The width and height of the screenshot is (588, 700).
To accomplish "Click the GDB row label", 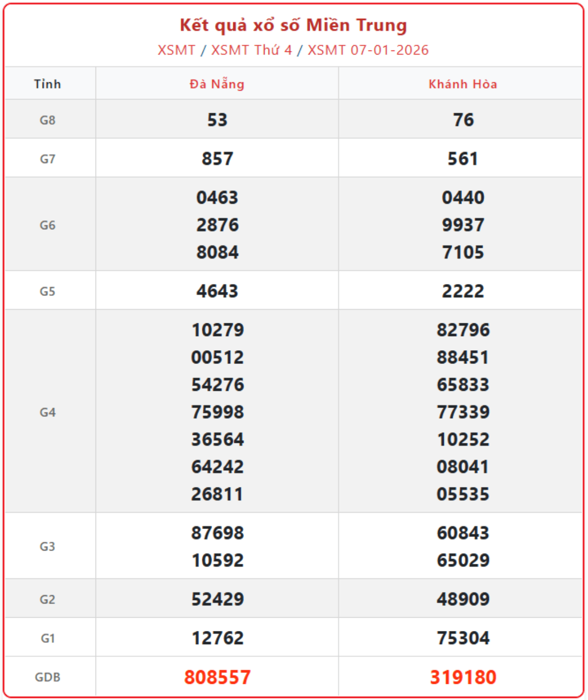I will point(48,677).
